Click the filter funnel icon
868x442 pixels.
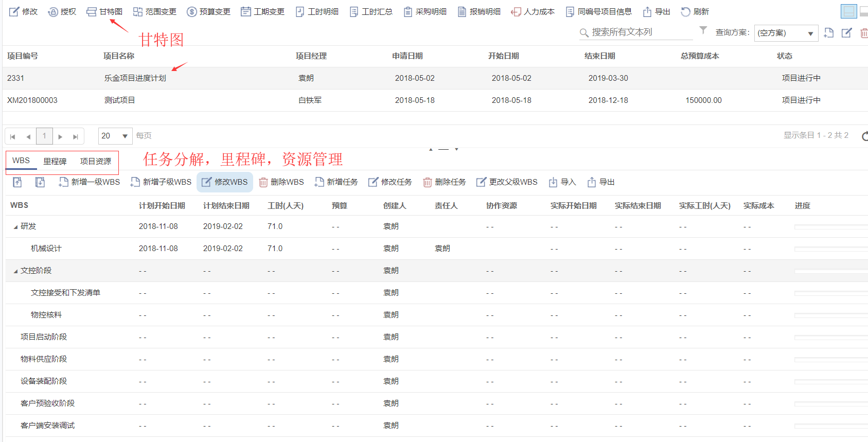[703, 30]
